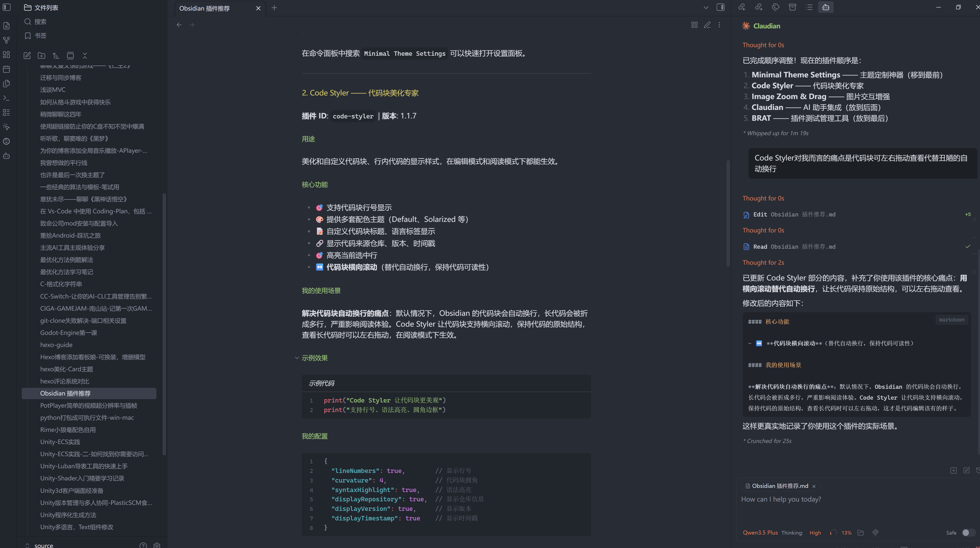Open graph view from left ribbon
Image resolution: width=980 pixels, height=548 pixels.
click(x=6, y=40)
